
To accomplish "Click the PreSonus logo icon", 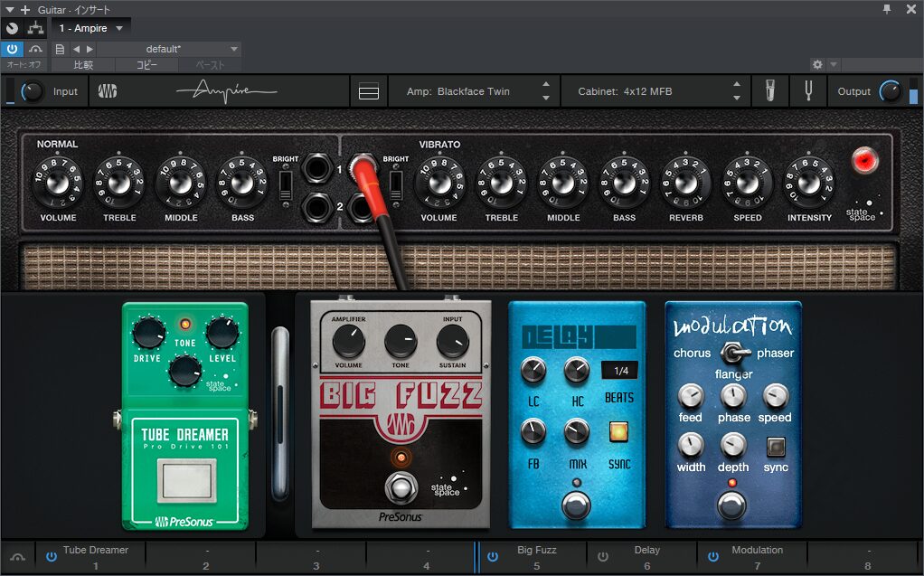I will point(108,91).
